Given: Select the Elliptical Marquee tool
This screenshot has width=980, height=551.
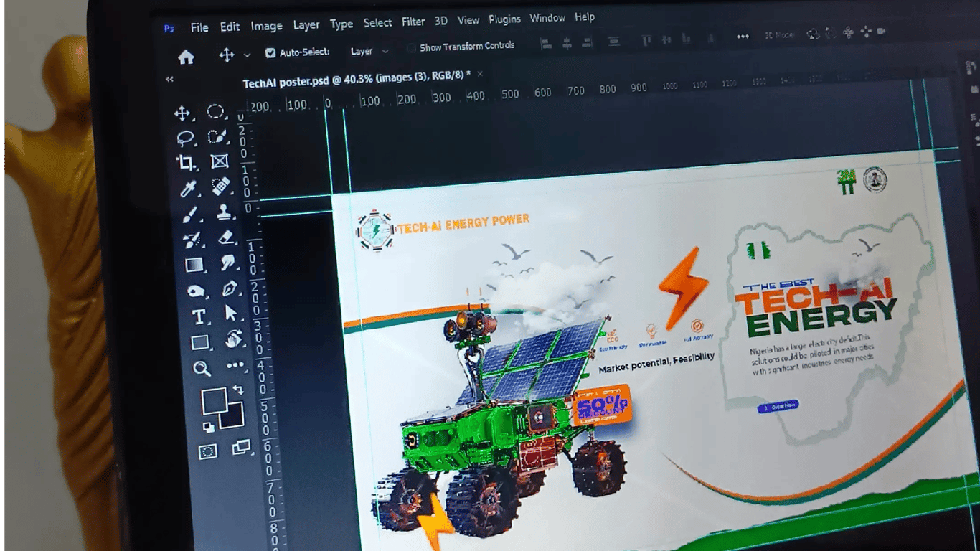Looking at the screenshot, I should click(x=215, y=112).
